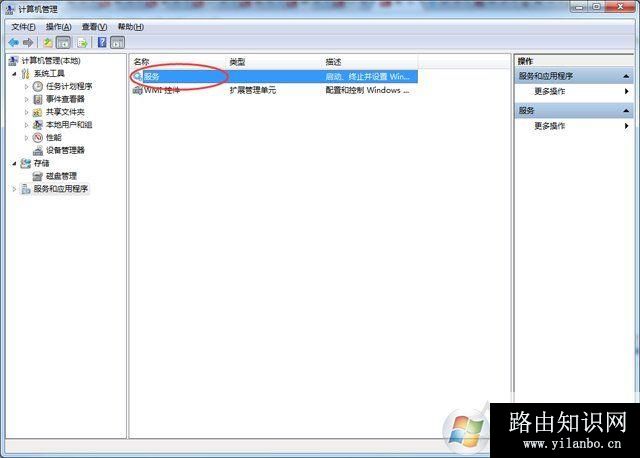Select 本地用户和组 tree item

69,125
